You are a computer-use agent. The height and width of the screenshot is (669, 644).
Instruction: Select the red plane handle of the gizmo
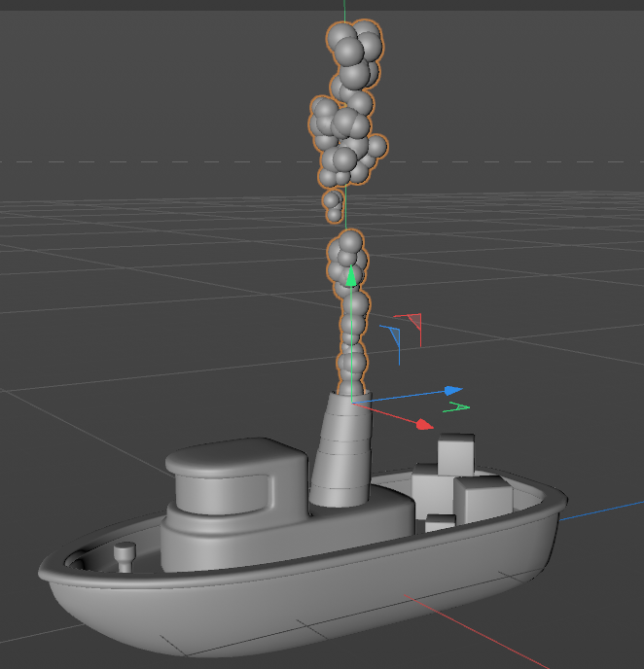413,322
